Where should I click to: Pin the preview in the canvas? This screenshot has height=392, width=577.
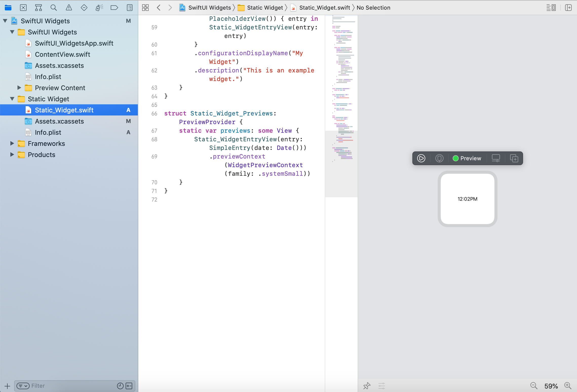coord(367,386)
